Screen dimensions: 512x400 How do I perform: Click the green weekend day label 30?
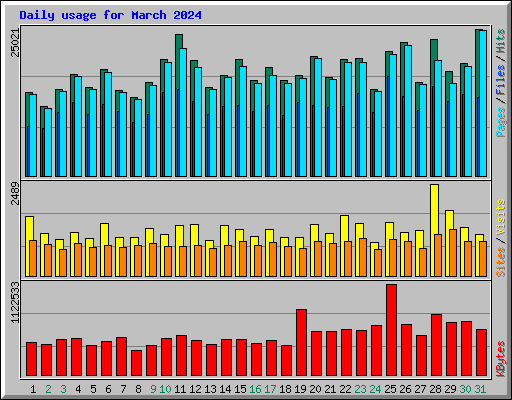(x=465, y=389)
